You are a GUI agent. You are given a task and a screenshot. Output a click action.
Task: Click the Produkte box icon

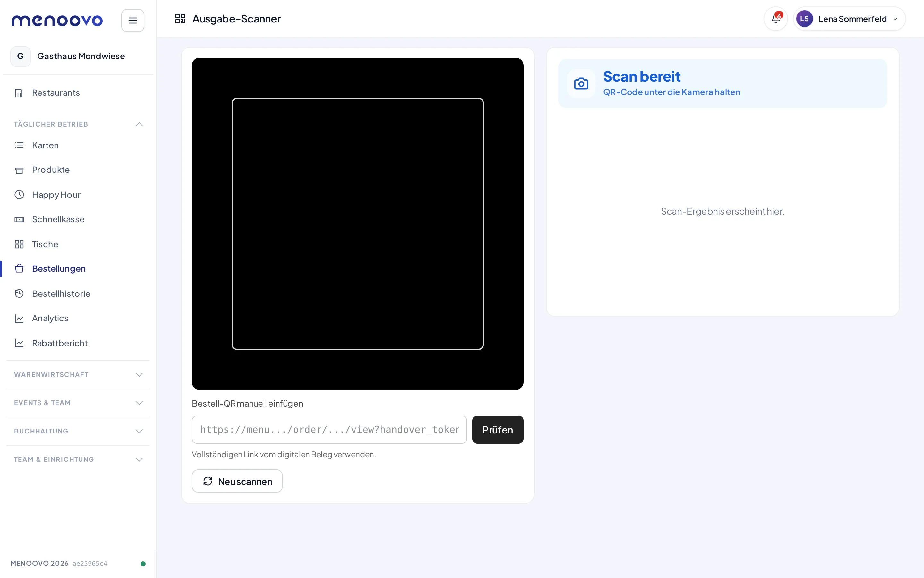pyautogui.click(x=19, y=170)
